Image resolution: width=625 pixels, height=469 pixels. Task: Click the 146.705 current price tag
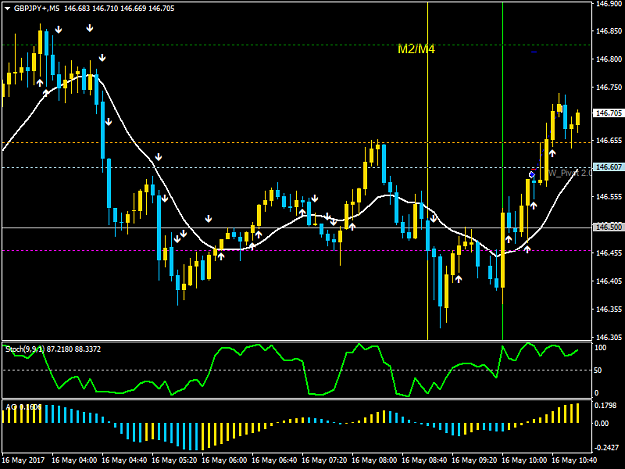click(x=609, y=113)
